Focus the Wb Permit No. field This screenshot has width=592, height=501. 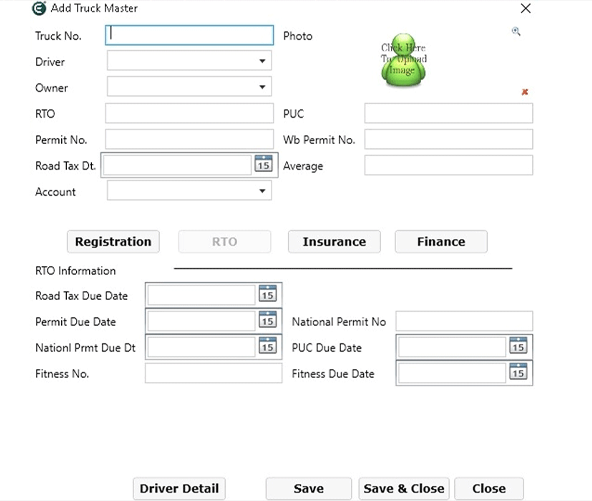tap(449, 139)
